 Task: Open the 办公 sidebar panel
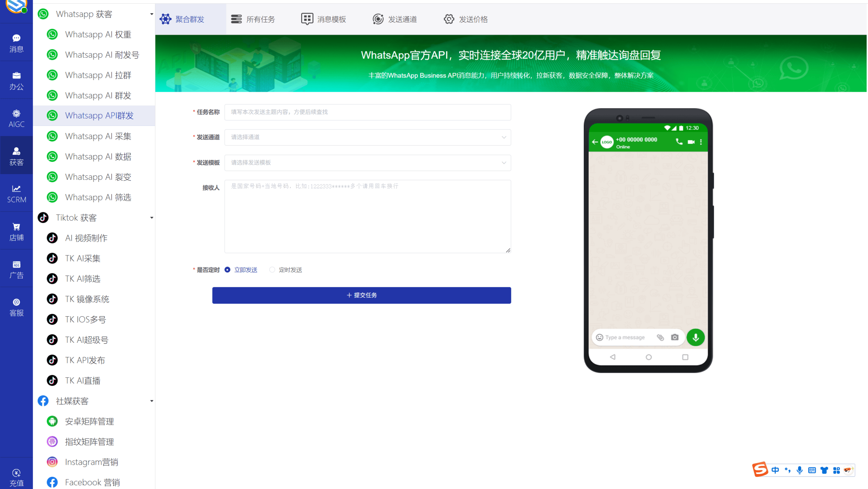click(16, 80)
